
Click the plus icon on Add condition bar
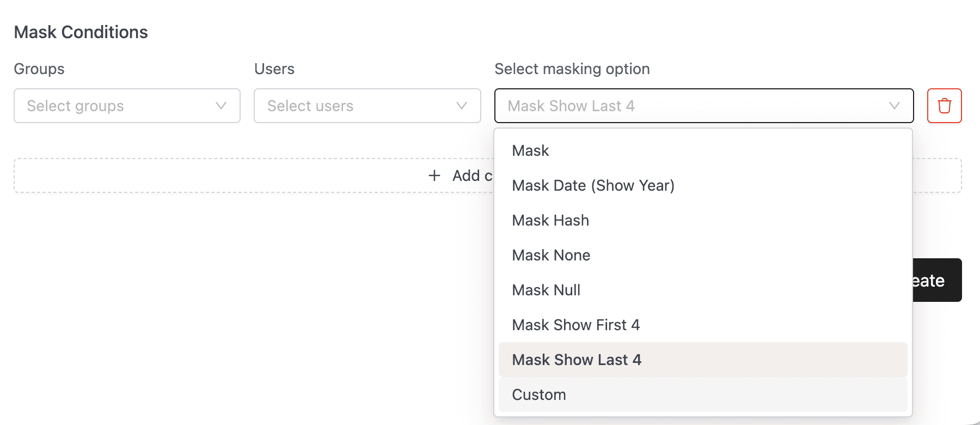coord(434,175)
